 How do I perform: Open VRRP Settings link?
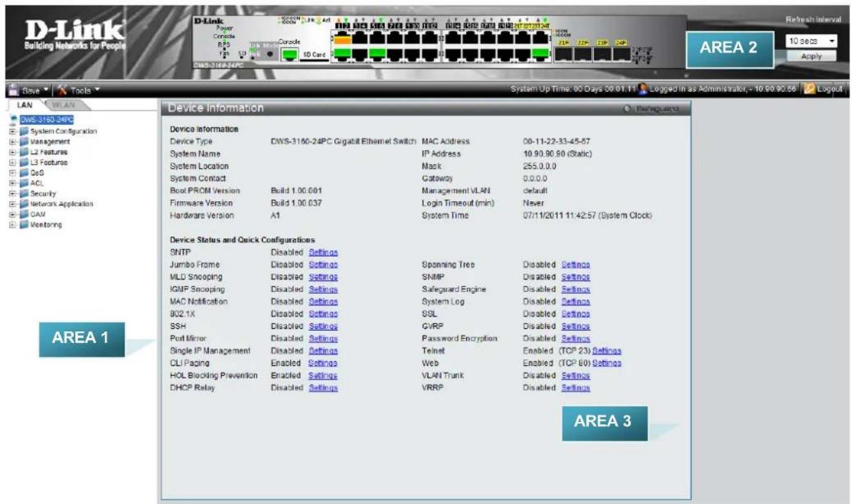pos(576,387)
